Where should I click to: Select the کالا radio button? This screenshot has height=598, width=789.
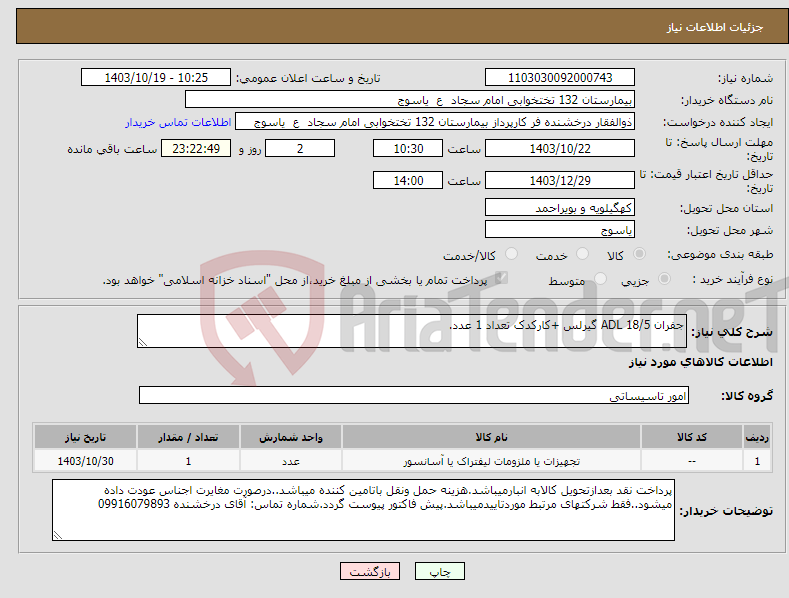click(639, 254)
